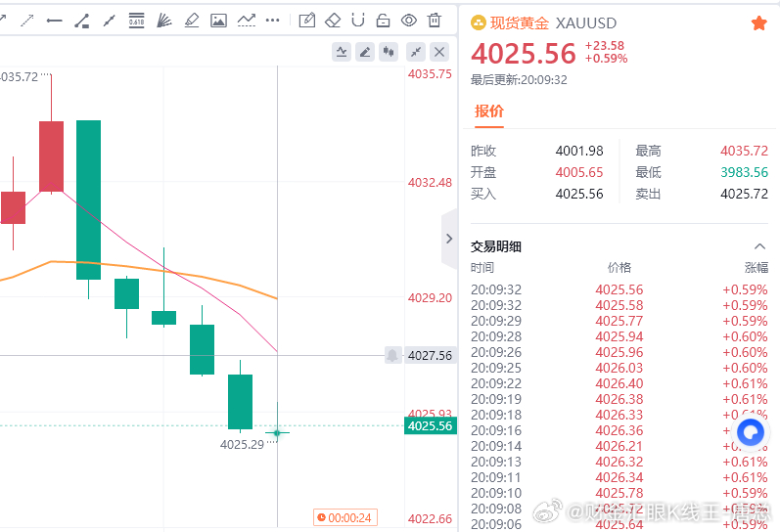The width and height of the screenshot is (780, 532).
Task: Delete all drawings with trash icon
Action: [435, 21]
